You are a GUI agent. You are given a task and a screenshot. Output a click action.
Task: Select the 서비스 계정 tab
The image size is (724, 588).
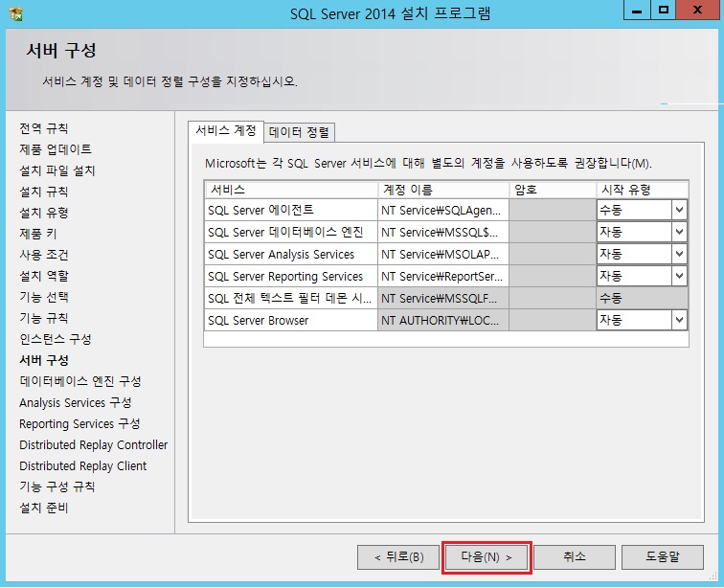click(x=226, y=130)
